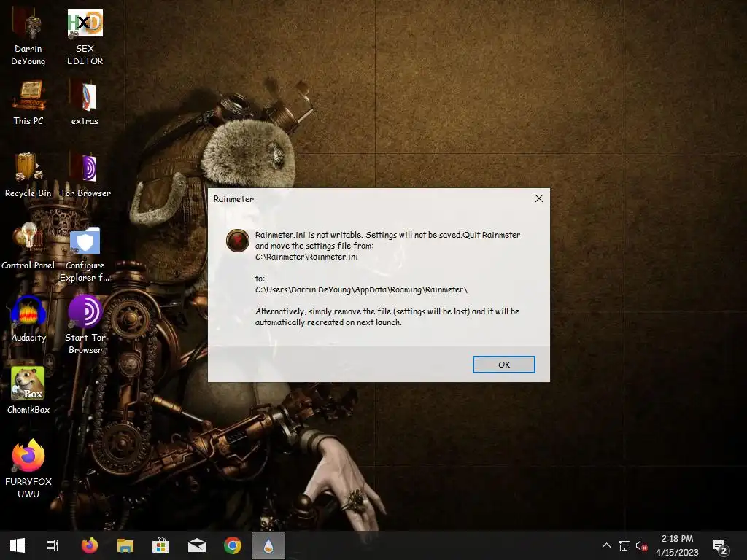The width and height of the screenshot is (747, 560).
Task: Close the Rainmeter error dialog
Action: 539,198
